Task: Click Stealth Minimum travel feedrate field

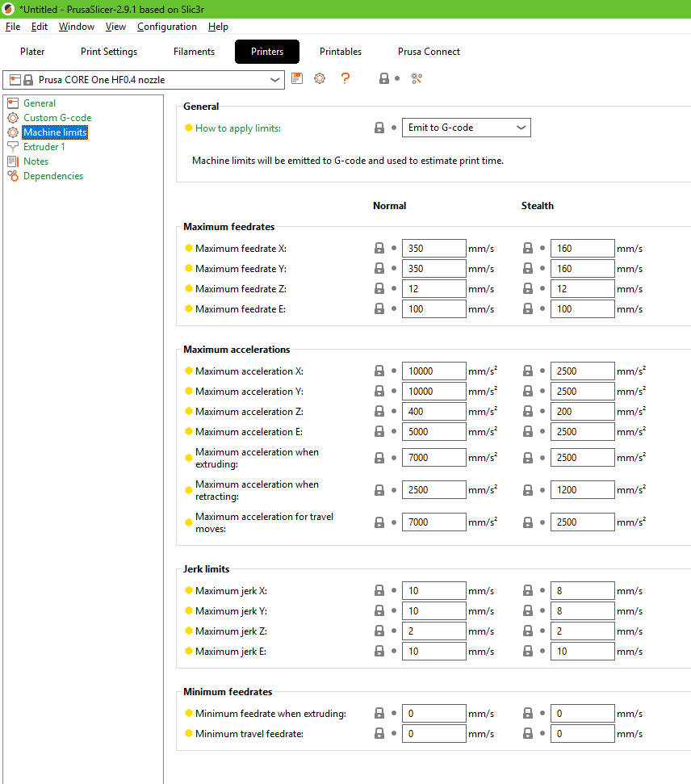Action: [x=583, y=733]
